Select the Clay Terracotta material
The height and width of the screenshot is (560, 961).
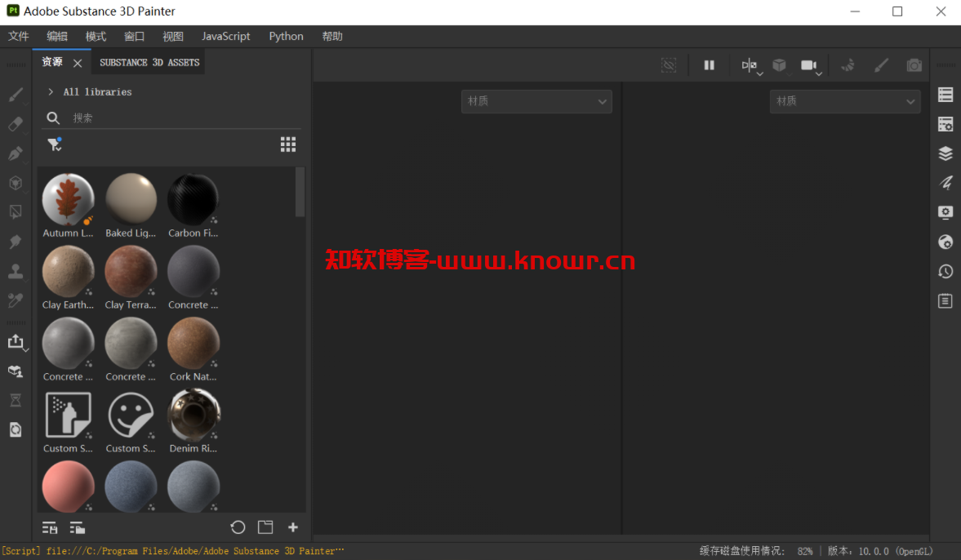(131, 271)
